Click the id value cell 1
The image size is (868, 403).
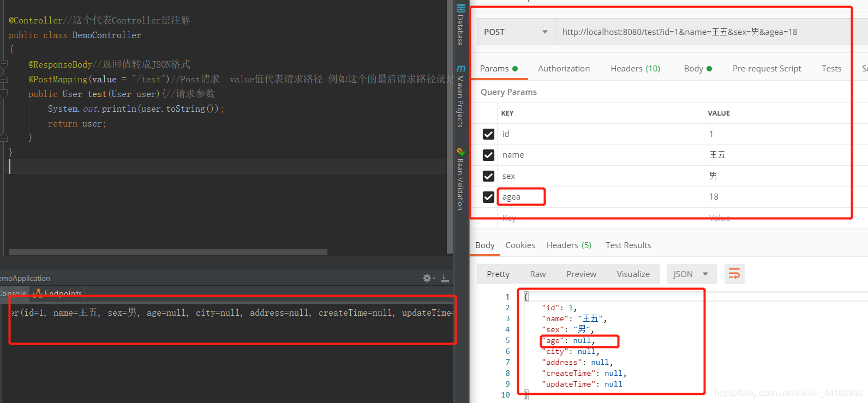coord(786,134)
